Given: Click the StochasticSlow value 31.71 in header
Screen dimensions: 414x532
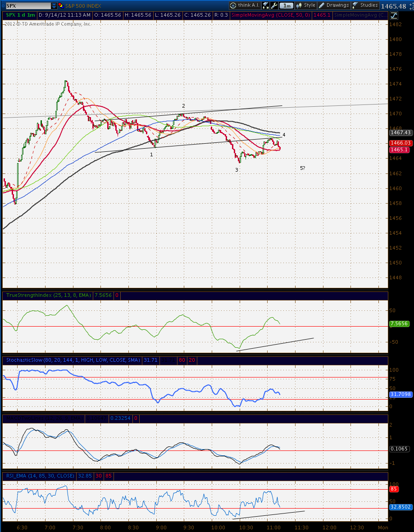Looking at the screenshot, I should tap(150, 360).
